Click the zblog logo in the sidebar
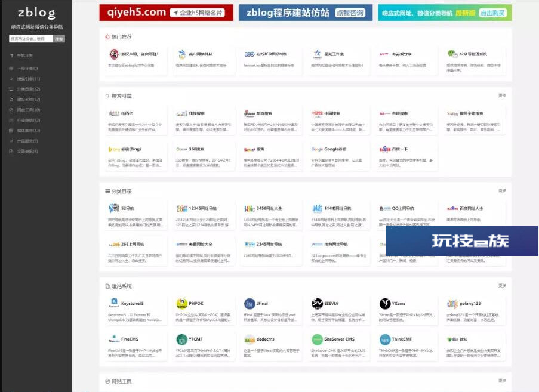Screen dimensions: 539x392 click(x=36, y=13)
